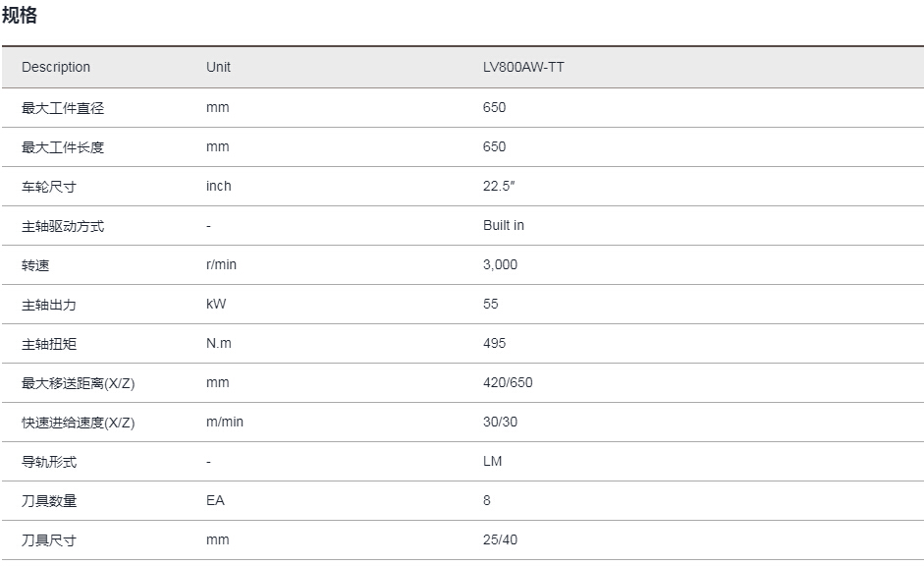Image resolution: width=924 pixels, height=566 pixels.
Task: Select the 420/650 travel value
Action: [508, 382]
